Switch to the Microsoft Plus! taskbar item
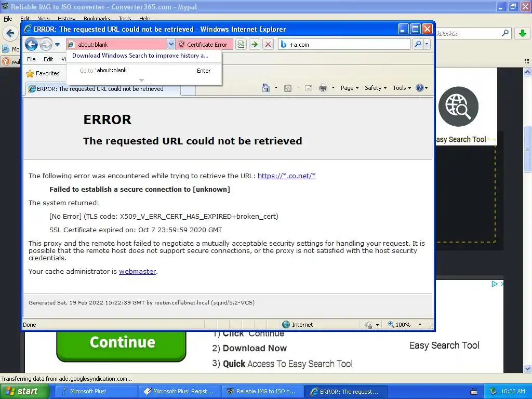 point(96,391)
